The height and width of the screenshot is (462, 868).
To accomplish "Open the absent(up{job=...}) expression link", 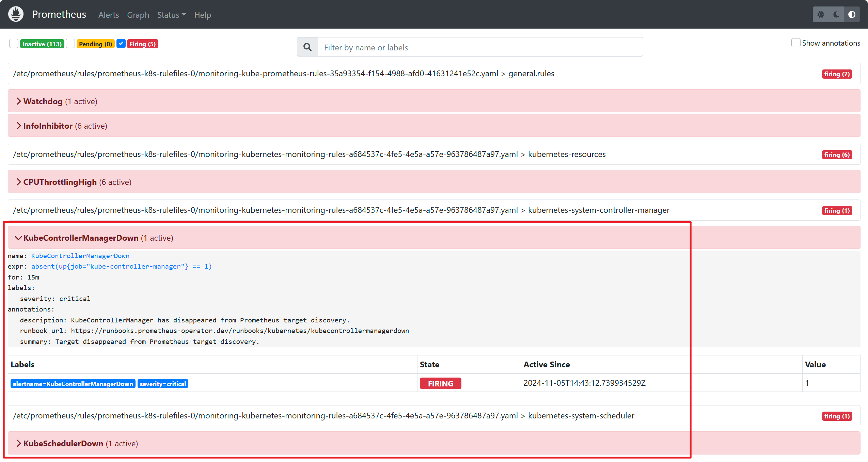I will click(121, 267).
